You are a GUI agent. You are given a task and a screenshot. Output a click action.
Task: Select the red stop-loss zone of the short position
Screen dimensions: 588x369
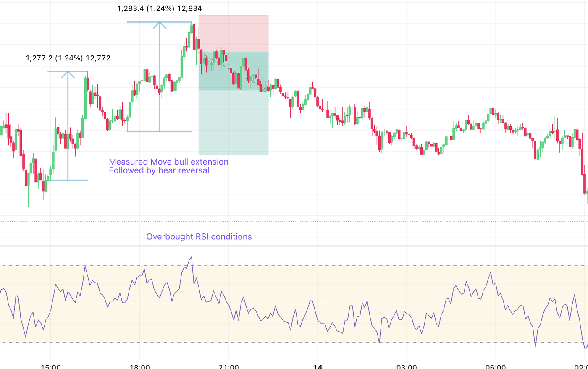click(234, 33)
